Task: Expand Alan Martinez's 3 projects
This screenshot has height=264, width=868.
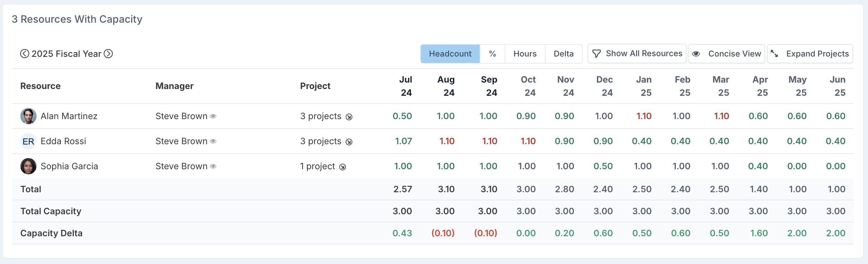Action: coord(349,117)
